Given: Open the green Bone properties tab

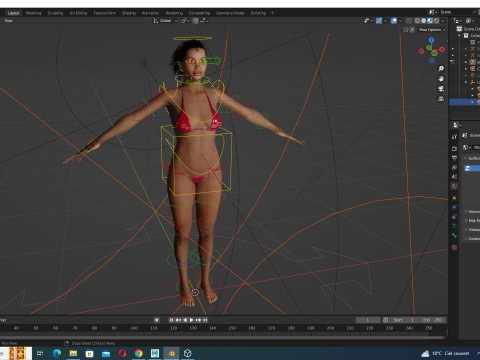Looking at the screenshot, I should pos(454,235).
